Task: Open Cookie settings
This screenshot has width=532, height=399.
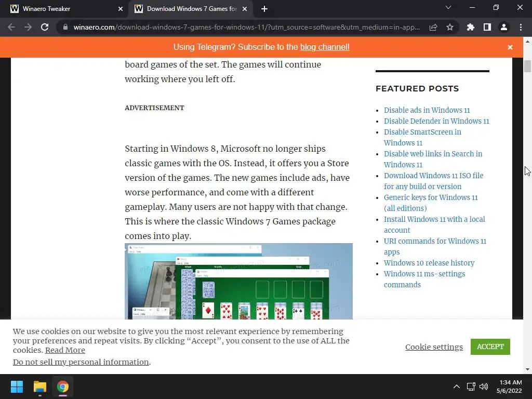Action: click(x=434, y=347)
